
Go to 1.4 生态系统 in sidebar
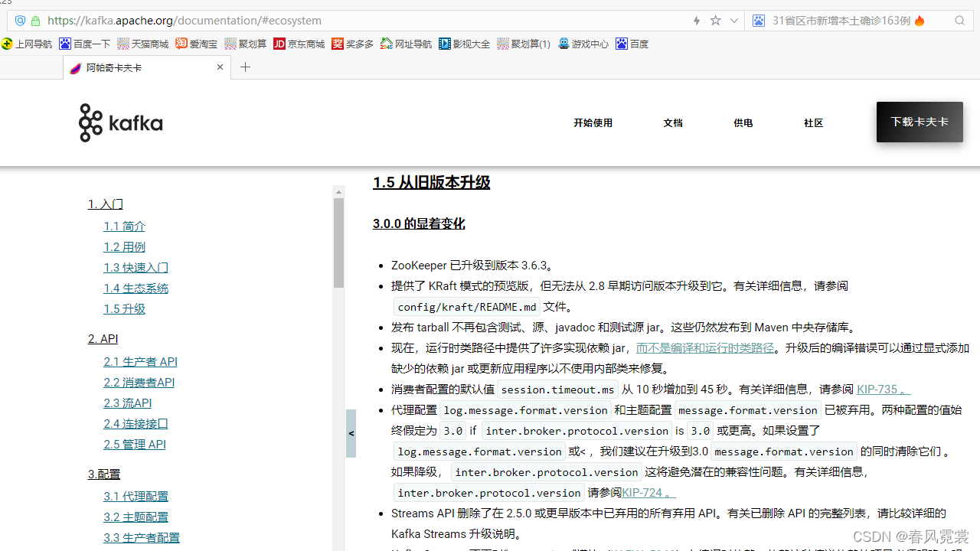coord(136,288)
